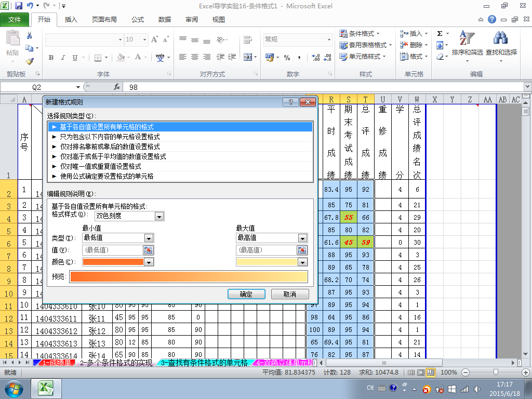Click the Increase Decimal icon

(315, 57)
